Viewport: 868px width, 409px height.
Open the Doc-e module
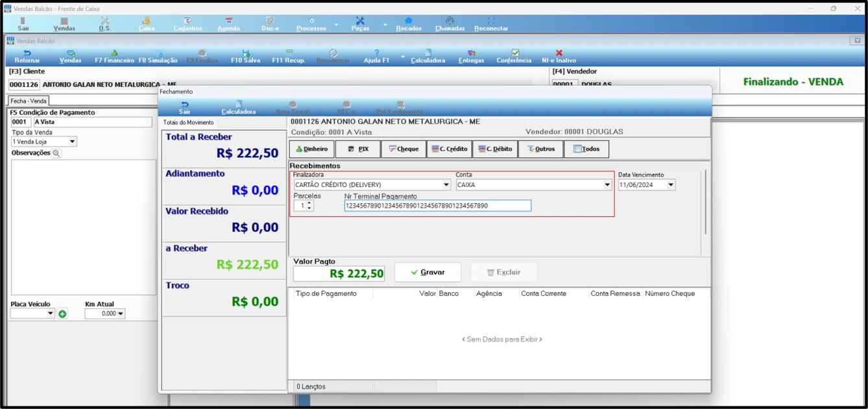(x=270, y=24)
